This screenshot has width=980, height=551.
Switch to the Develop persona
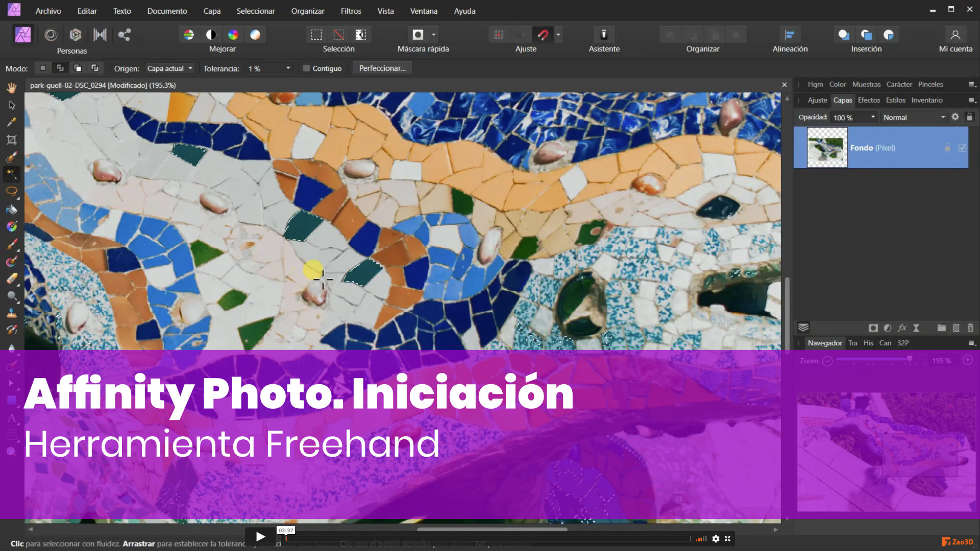coord(76,35)
